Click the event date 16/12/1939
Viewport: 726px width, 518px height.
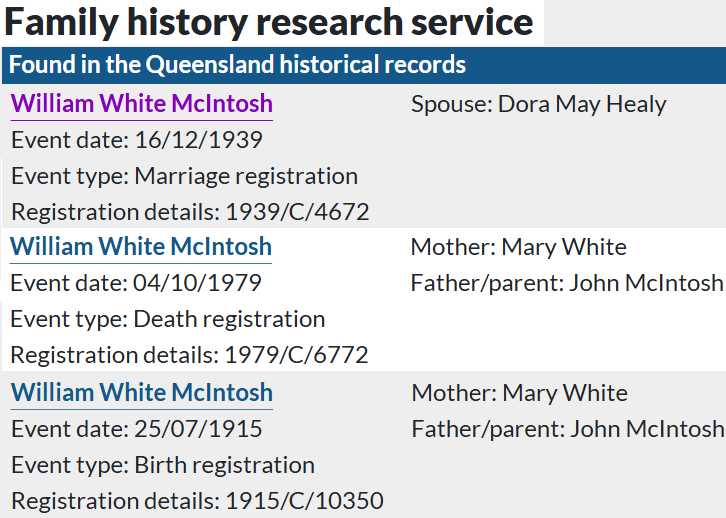tap(197, 140)
